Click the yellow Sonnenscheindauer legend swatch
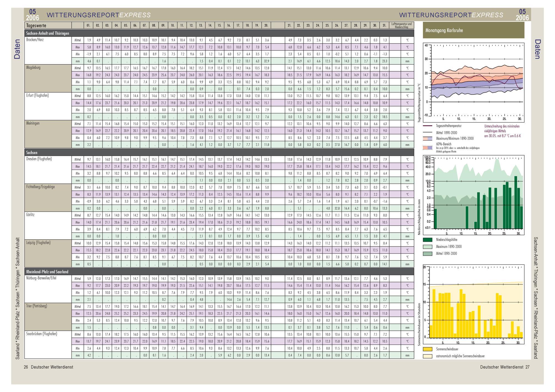 click(428, 349)
